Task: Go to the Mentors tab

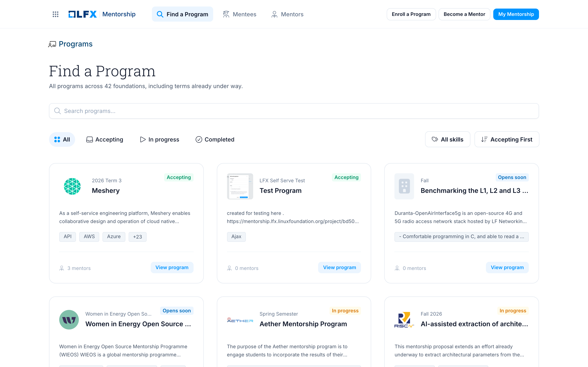Action: (287, 14)
